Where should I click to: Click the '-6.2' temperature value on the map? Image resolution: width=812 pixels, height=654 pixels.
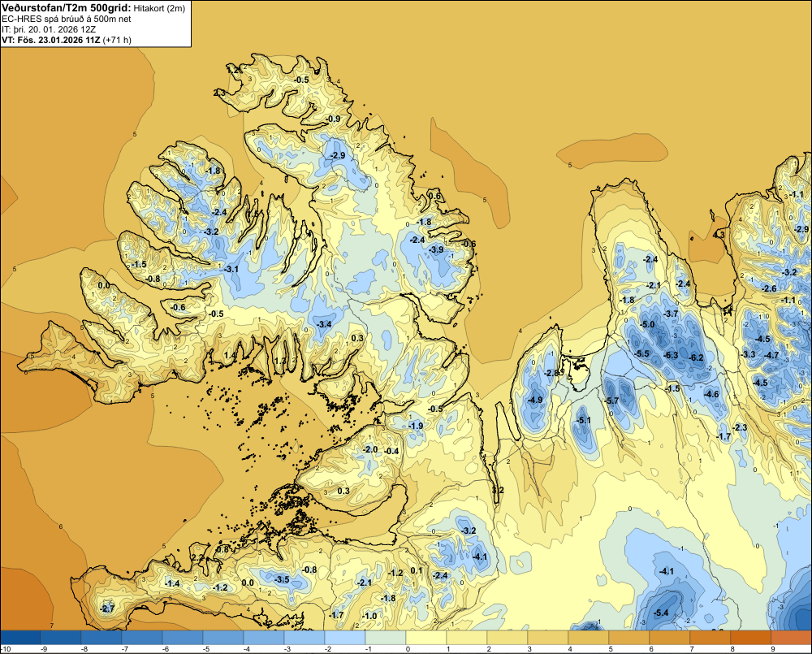[x=696, y=357]
